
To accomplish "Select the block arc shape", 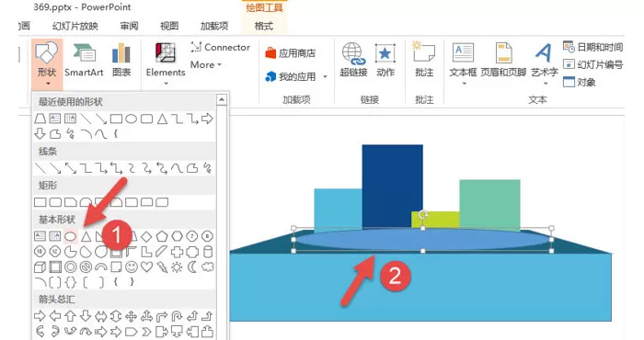I will [101, 267].
